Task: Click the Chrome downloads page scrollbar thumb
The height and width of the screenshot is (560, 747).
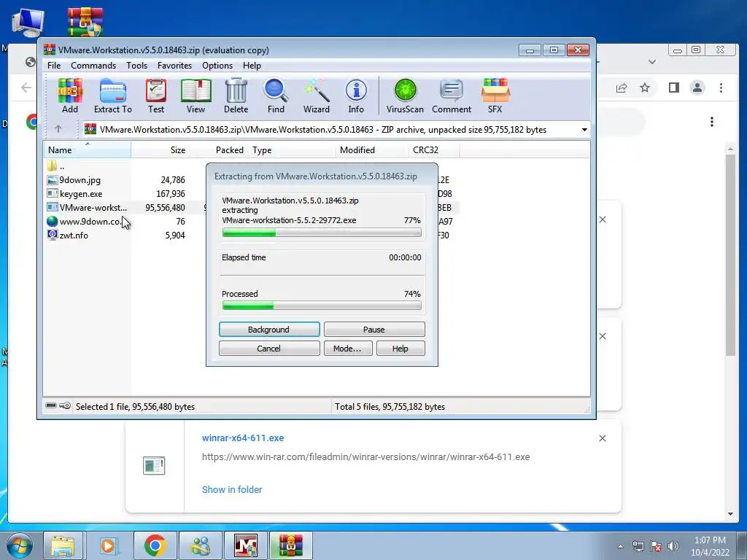Action: 730,254
